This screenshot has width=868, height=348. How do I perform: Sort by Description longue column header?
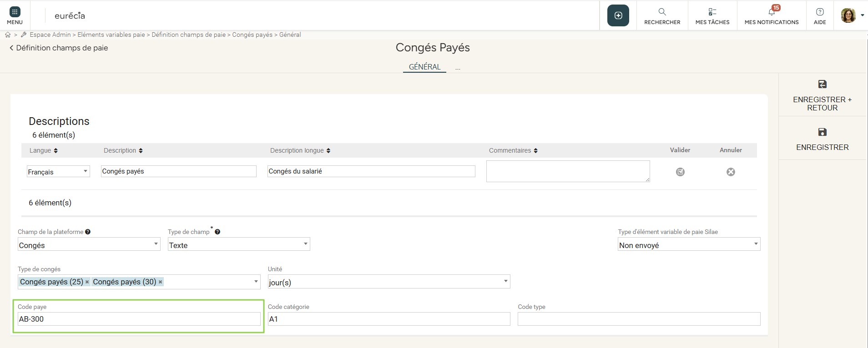point(300,150)
